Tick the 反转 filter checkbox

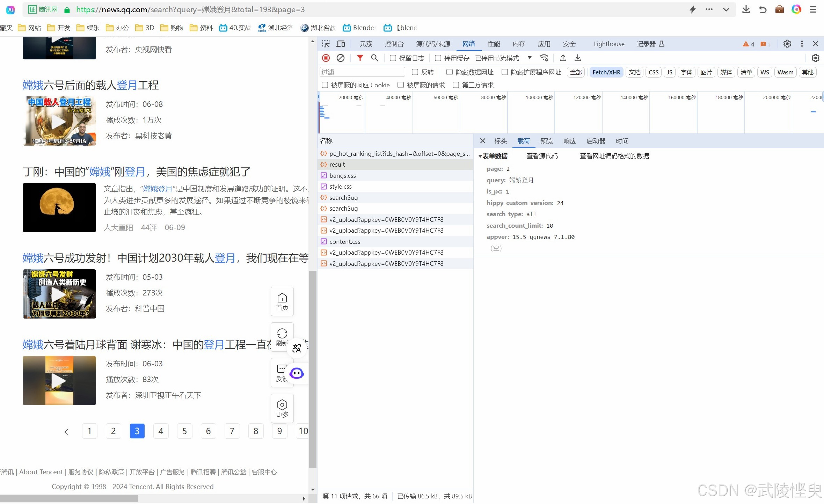click(x=415, y=72)
